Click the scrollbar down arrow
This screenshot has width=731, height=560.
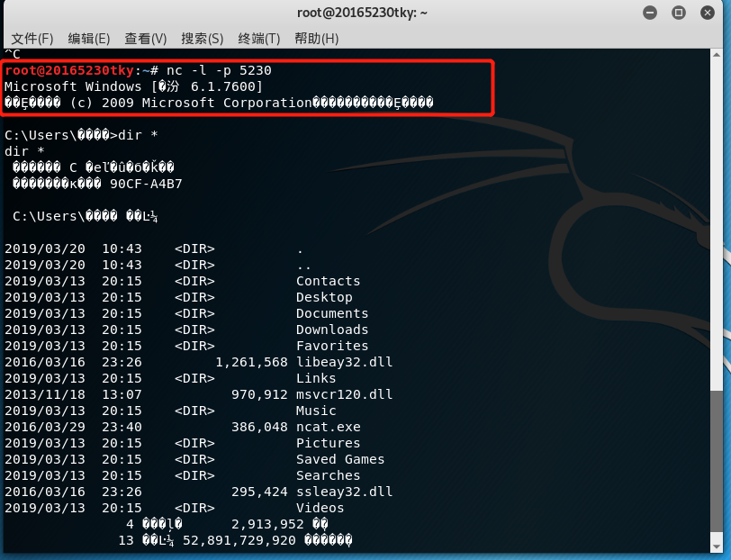pyautogui.click(x=717, y=546)
